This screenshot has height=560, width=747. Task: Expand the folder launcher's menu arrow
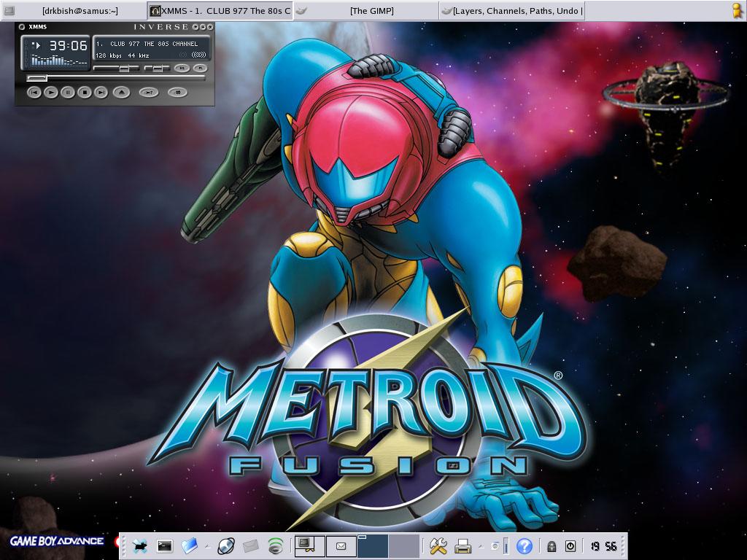point(208,547)
